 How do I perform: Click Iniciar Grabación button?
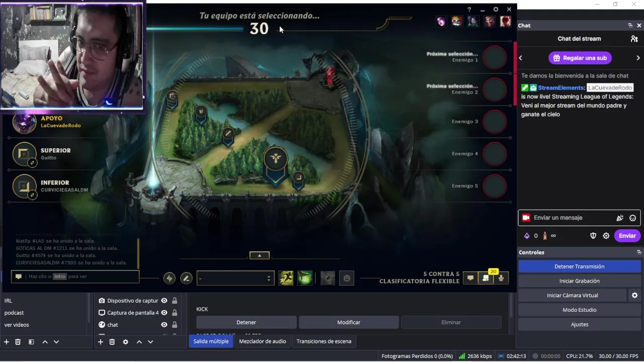pyautogui.click(x=580, y=281)
